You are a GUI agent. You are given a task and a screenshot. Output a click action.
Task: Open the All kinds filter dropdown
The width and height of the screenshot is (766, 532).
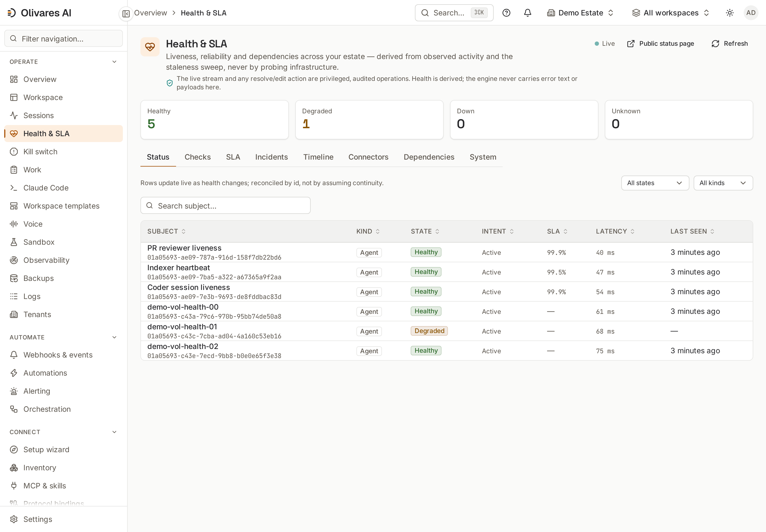pos(723,183)
